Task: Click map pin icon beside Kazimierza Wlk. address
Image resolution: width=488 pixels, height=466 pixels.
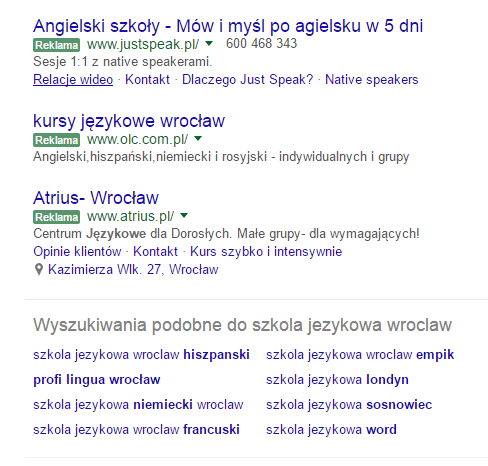Action: 39,269
